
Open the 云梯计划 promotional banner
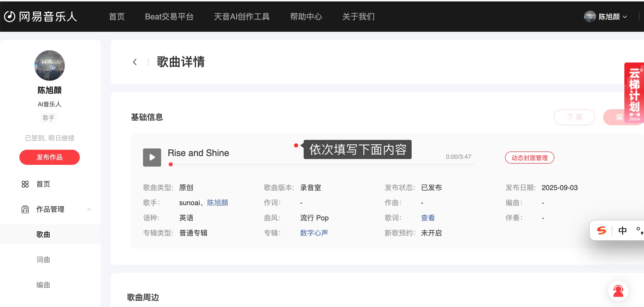(x=634, y=93)
